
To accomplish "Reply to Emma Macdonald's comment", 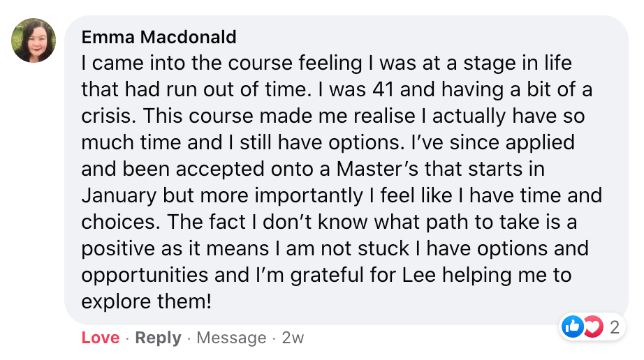I will 158,338.
